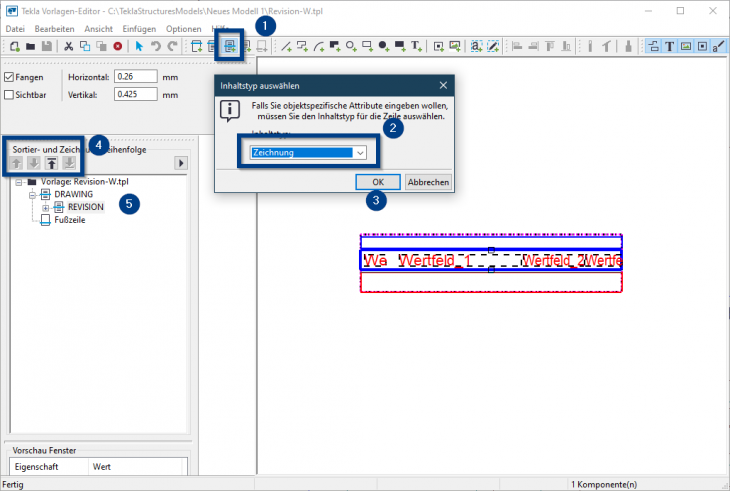Select the Arc drawing tool
This screenshot has width=730, height=491.
[318, 46]
